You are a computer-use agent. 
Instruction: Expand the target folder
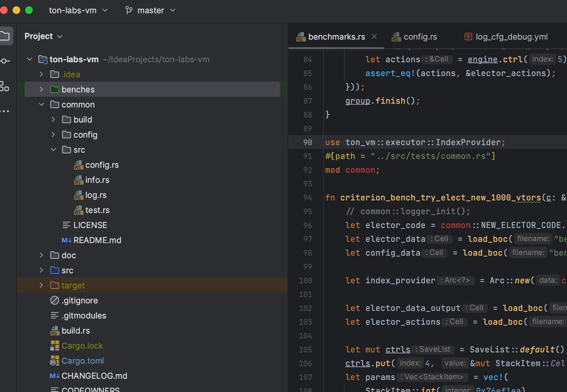pos(41,285)
